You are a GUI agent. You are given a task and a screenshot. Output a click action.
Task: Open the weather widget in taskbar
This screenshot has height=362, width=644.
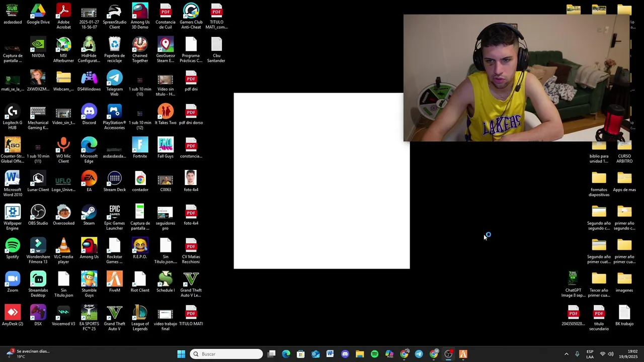click(x=28, y=354)
